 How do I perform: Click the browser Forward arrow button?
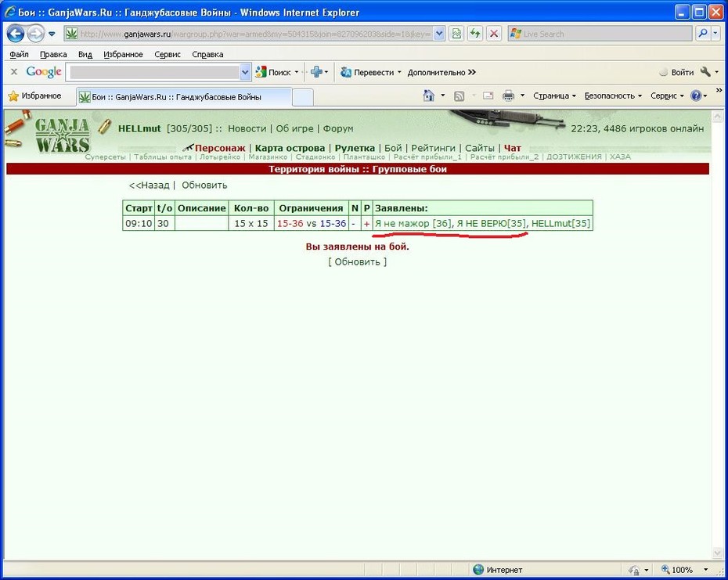(x=35, y=34)
